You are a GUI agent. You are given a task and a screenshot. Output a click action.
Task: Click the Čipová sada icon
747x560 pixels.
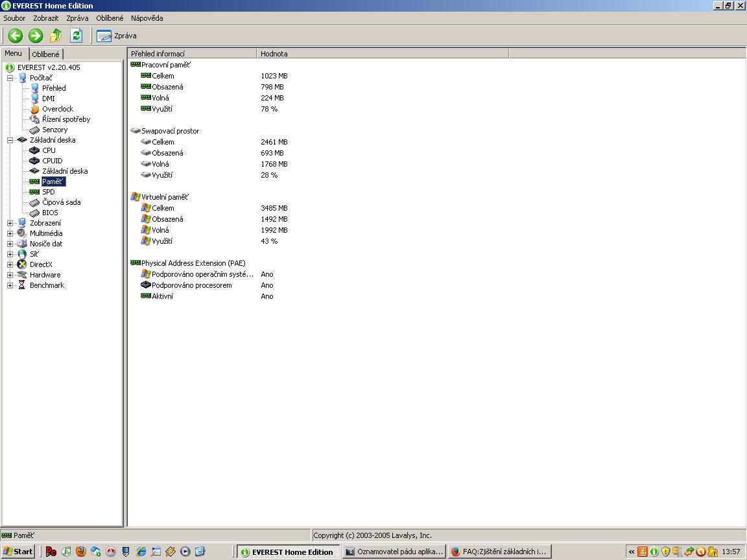34,202
